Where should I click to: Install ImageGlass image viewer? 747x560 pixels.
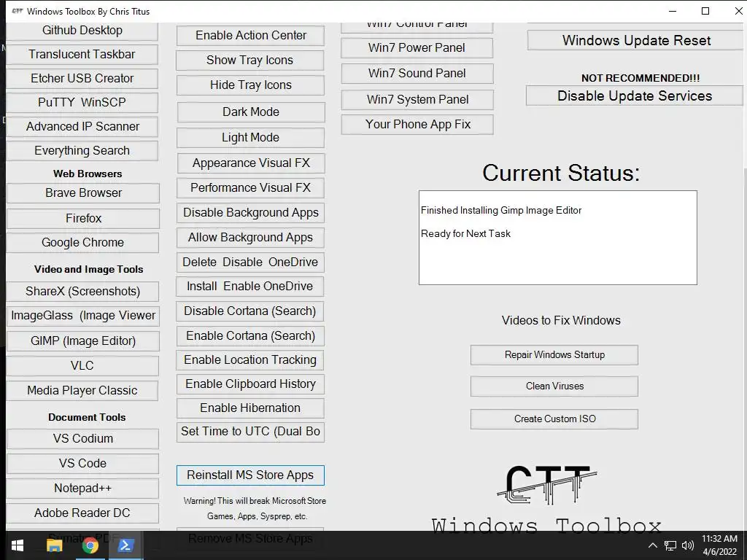point(83,316)
